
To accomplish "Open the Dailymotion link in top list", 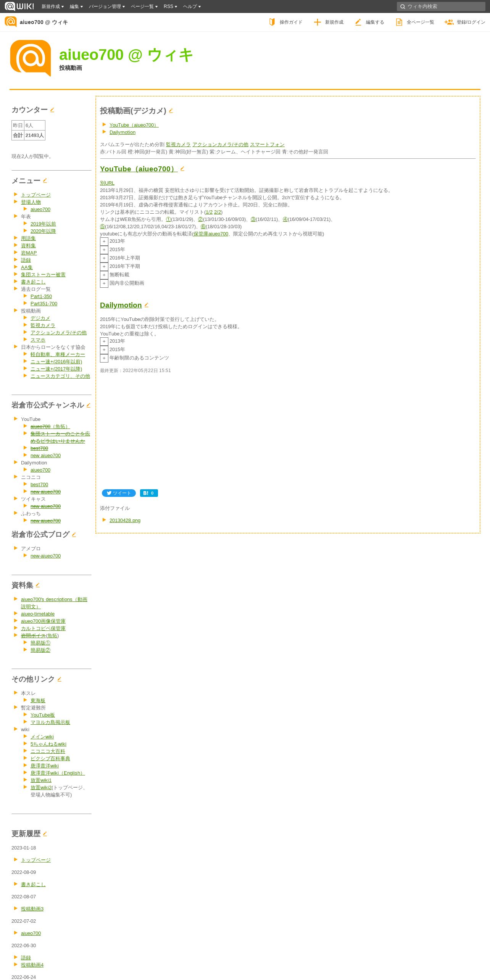I will tap(122, 132).
